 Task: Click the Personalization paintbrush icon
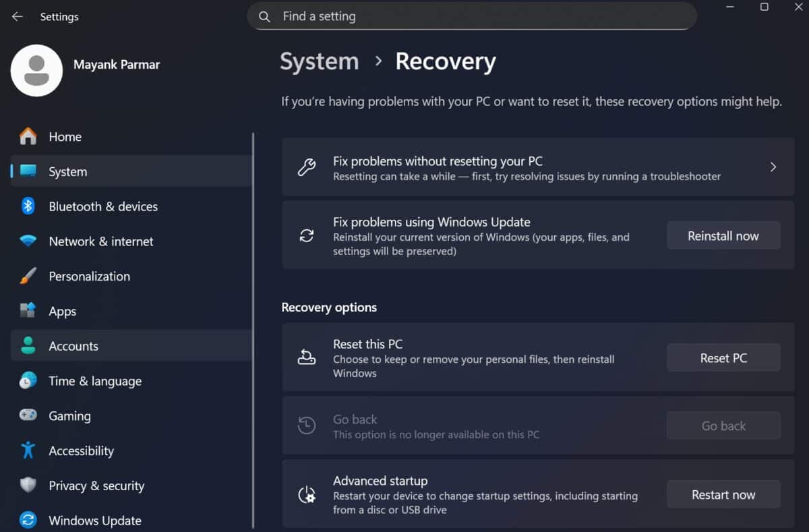click(28, 276)
